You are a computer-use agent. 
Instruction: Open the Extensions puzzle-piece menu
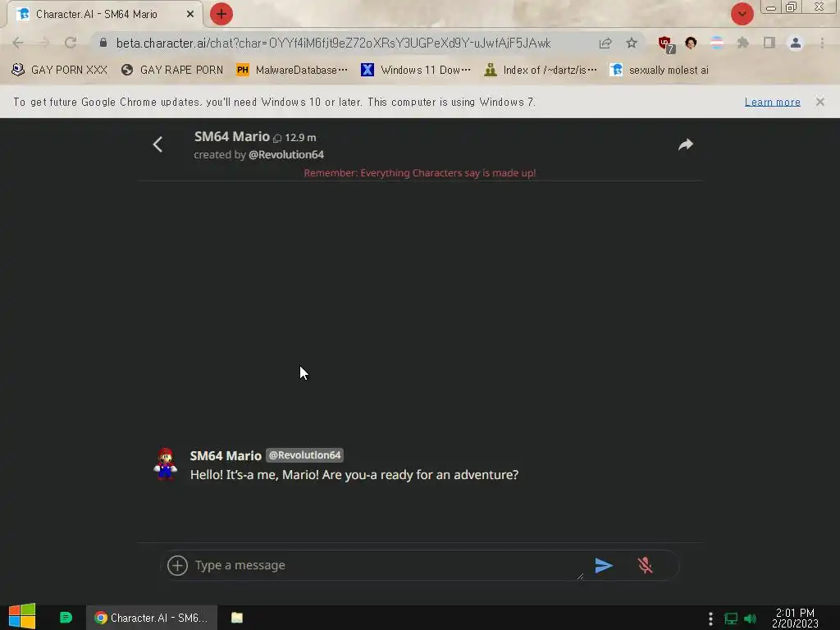[x=742, y=43]
